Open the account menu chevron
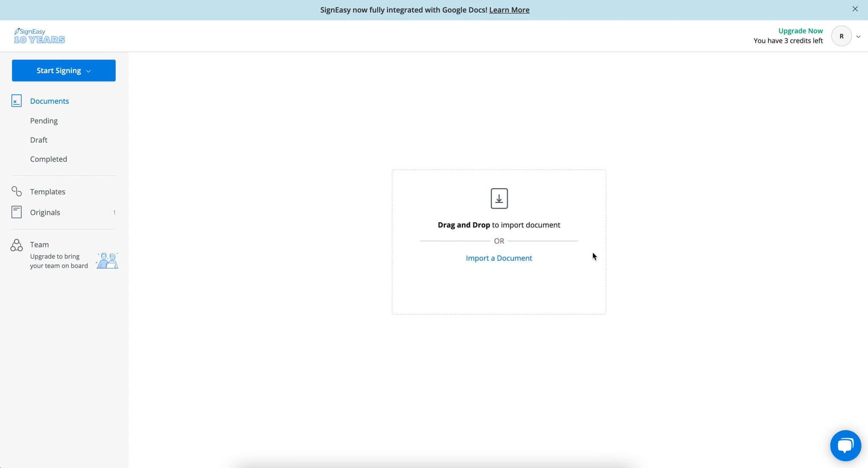Screen dimensions: 868x468 [858, 36]
